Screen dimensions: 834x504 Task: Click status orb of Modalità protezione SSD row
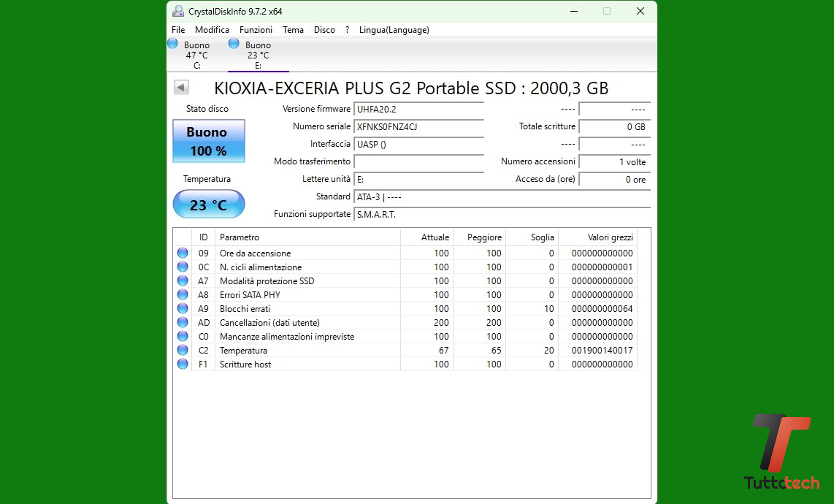(183, 280)
